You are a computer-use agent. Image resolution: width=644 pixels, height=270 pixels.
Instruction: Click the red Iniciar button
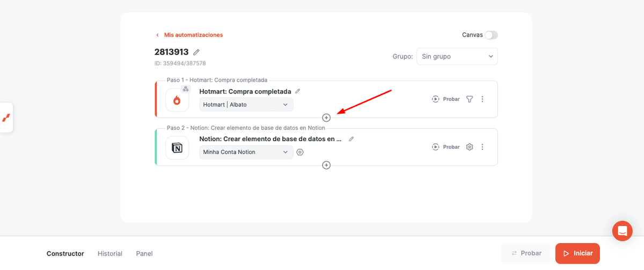coord(577,253)
